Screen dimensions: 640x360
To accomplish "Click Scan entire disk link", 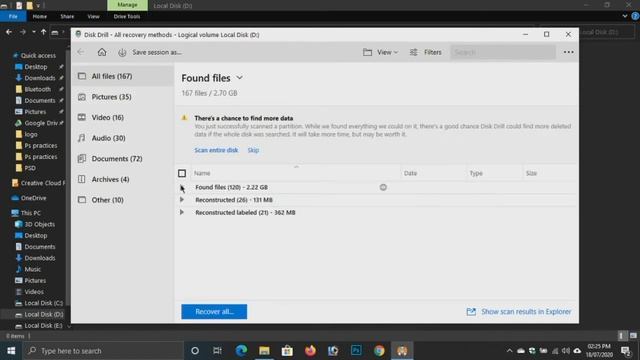I will point(216,150).
